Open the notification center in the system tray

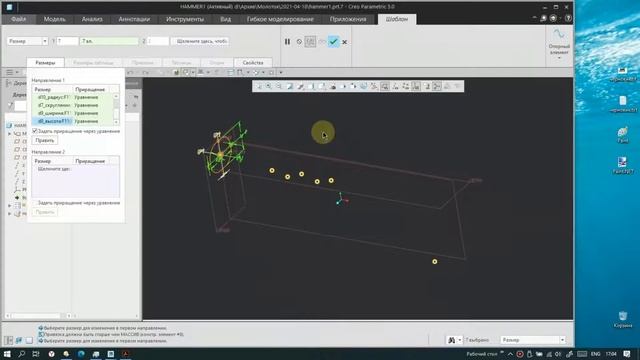coord(627,354)
